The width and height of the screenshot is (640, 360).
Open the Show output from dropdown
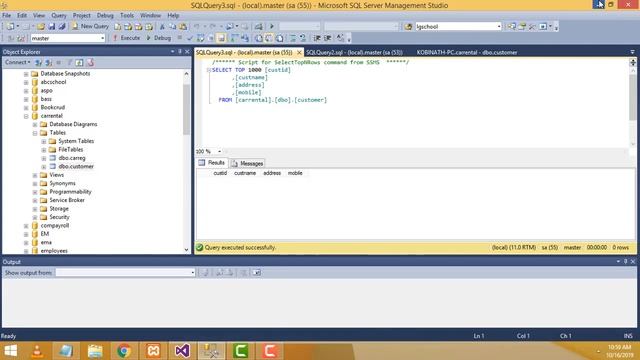click(x=193, y=273)
